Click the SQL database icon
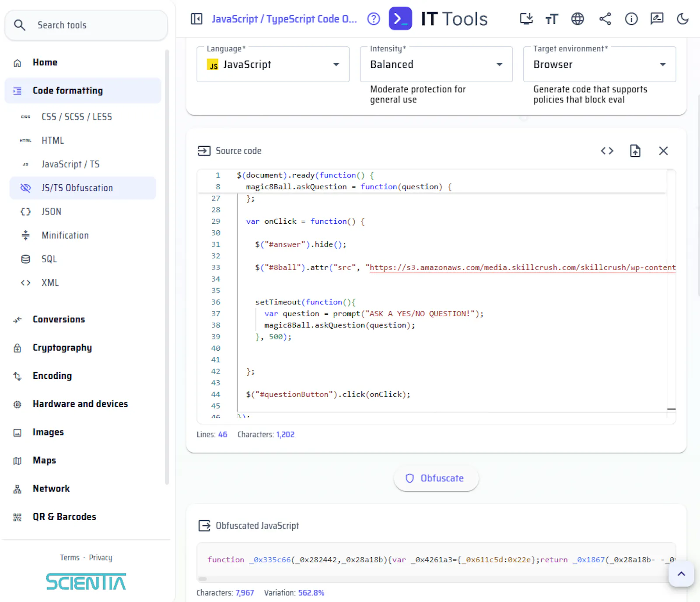The image size is (700, 602). tap(26, 259)
